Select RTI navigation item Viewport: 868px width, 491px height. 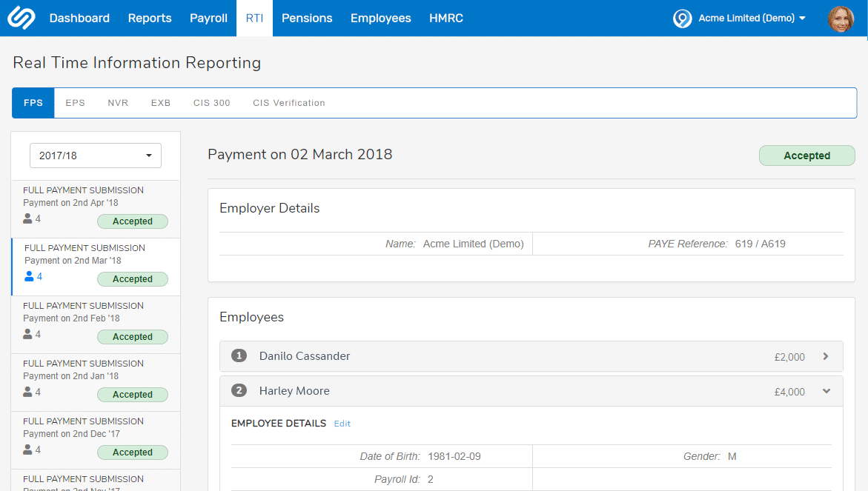(x=255, y=19)
